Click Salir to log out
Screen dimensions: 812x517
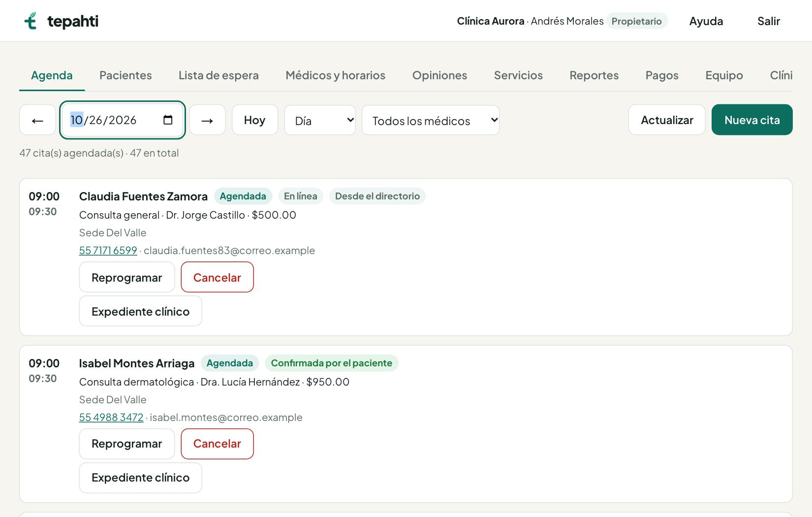coord(769,21)
